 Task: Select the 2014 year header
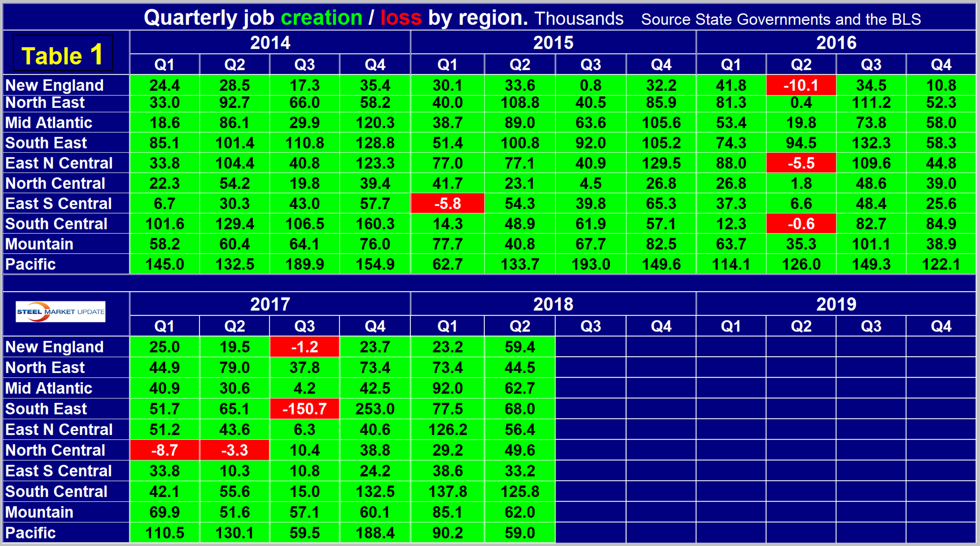(x=270, y=42)
